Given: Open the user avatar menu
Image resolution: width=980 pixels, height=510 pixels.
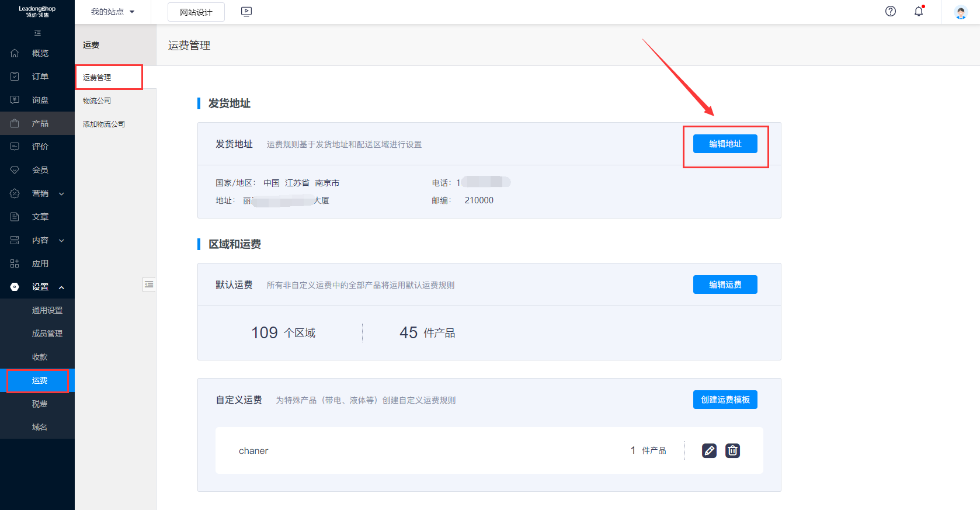Looking at the screenshot, I should coord(961,12).
